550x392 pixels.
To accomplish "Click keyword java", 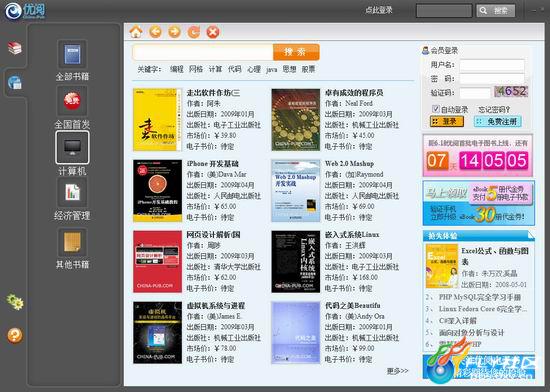I will coord(271,70).
